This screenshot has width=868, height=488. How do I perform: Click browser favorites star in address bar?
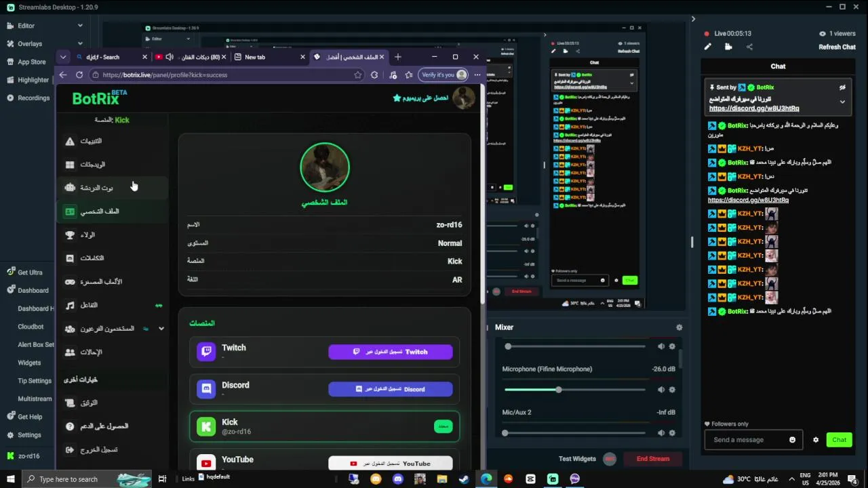[357, 75]
